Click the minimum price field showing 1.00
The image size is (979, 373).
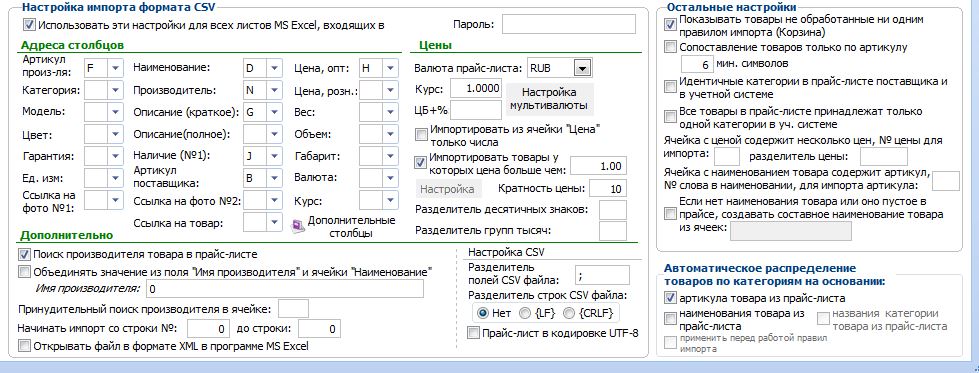click(x=599, y=166)
